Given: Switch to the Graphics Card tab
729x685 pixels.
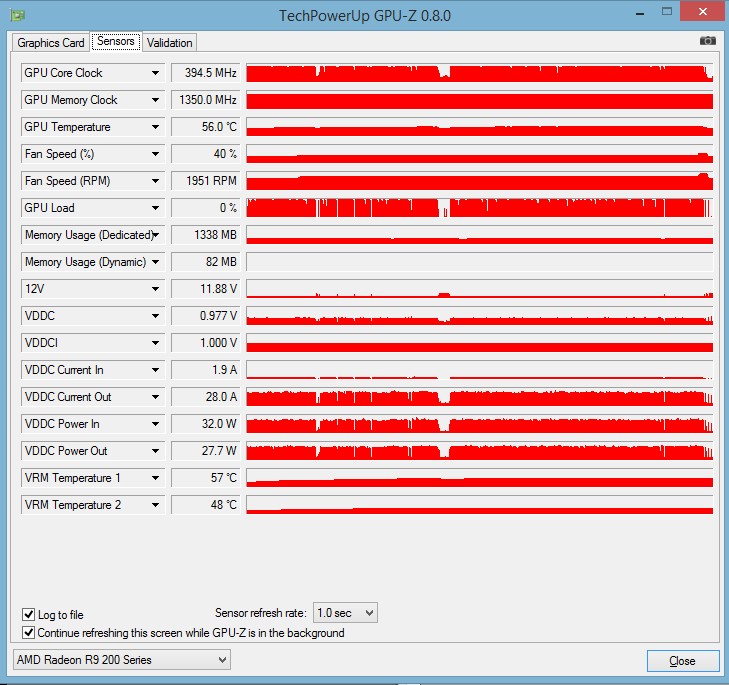Looking at the screenshot, I should click(51, 43).
